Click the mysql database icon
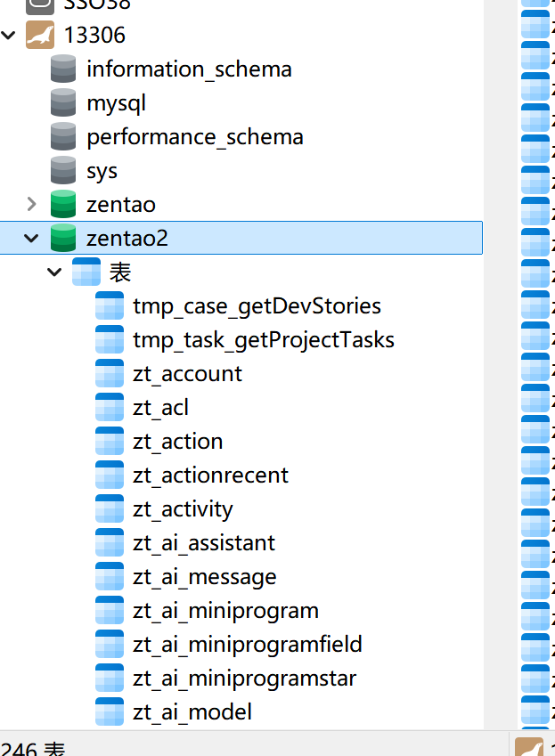The width and height of the screenshot is (555, 756). (x=63, y=102)
